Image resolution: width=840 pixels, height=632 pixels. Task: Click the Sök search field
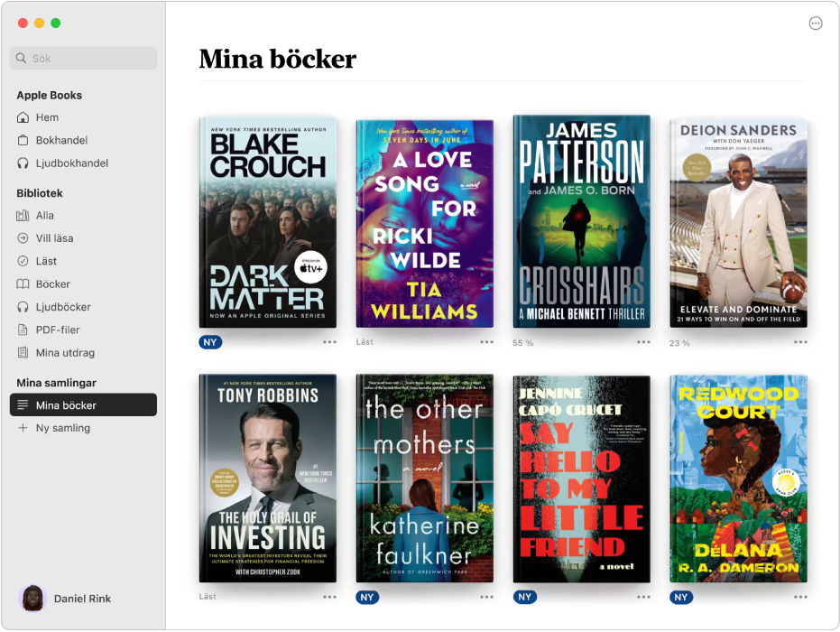(83, 58)
